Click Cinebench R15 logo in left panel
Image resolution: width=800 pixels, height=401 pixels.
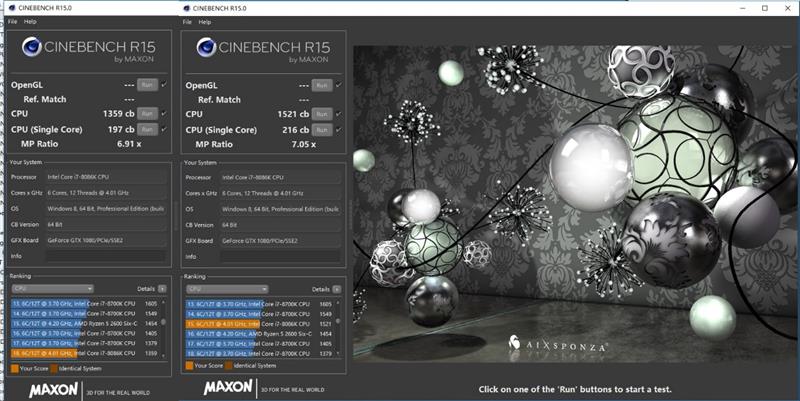tap(88, 49)
